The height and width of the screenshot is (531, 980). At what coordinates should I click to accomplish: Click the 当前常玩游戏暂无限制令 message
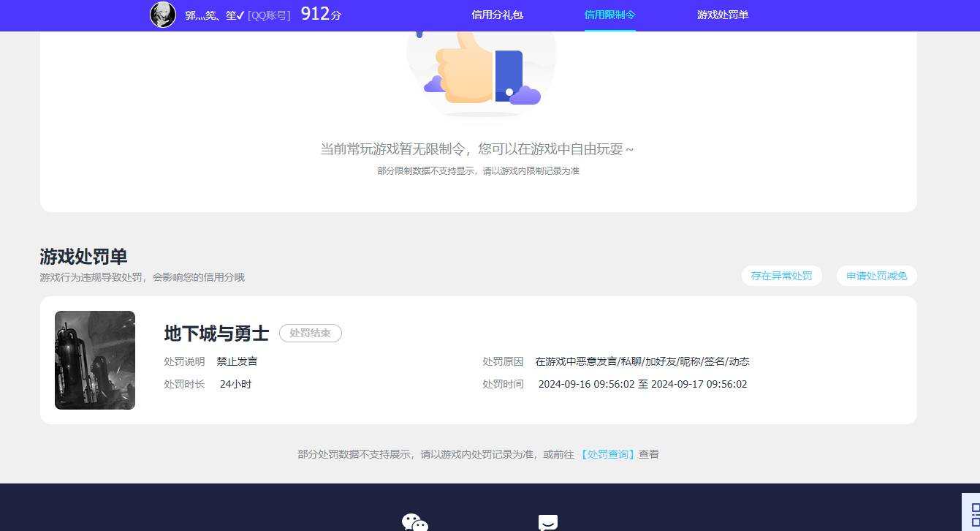(x=477, y=149)
